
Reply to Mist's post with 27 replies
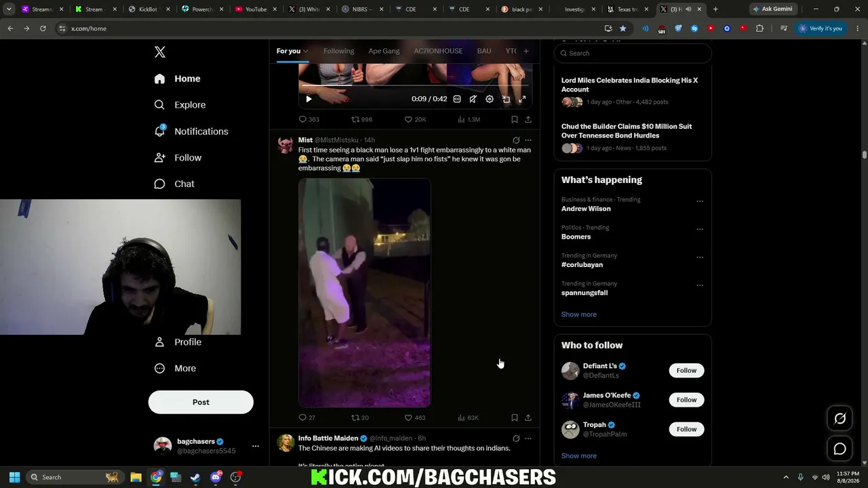pos(307,418)
